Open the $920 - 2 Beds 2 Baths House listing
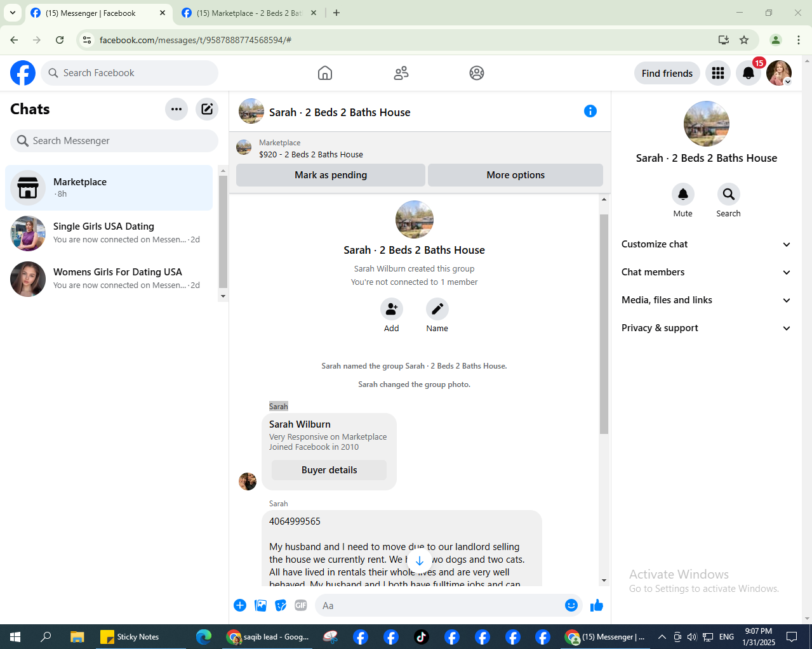Viewport: 812px width, 649px height. click(311, 154)
